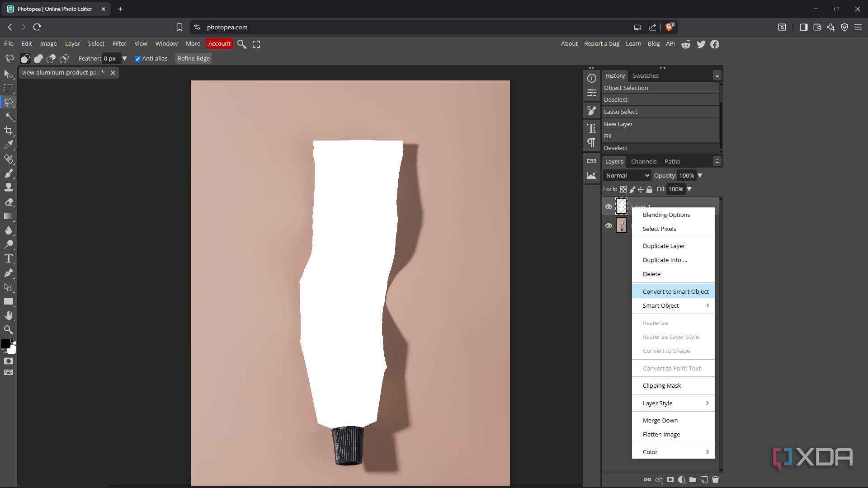Hide Layer 1 using its eye icon
The height and width of the screenshot is (488, 868).
pos(609,207)
